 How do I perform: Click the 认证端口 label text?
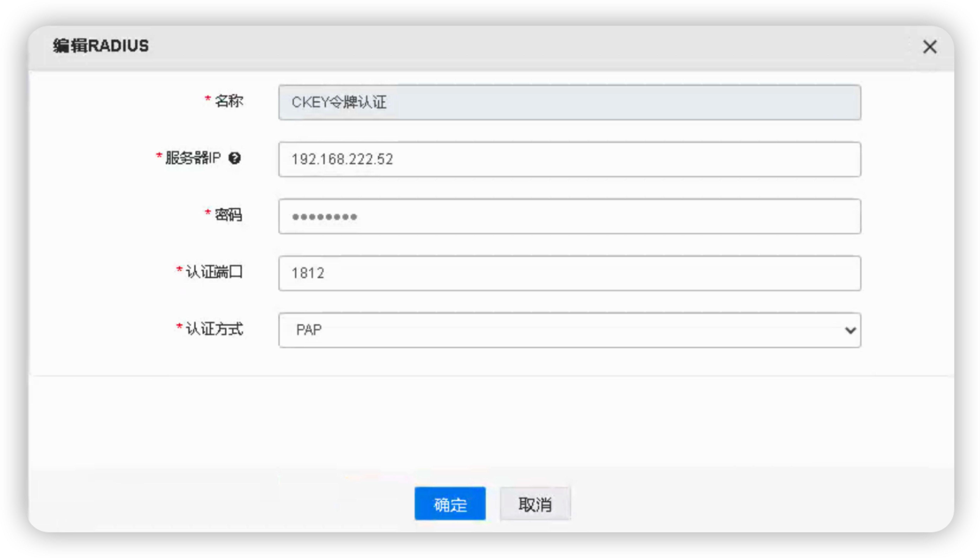click(214, 272)
